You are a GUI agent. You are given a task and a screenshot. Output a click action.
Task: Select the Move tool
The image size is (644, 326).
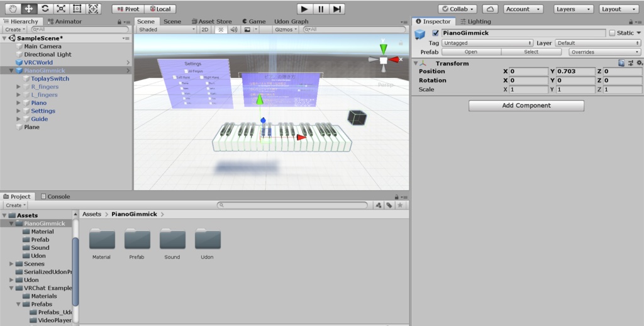tap(29, 9)
